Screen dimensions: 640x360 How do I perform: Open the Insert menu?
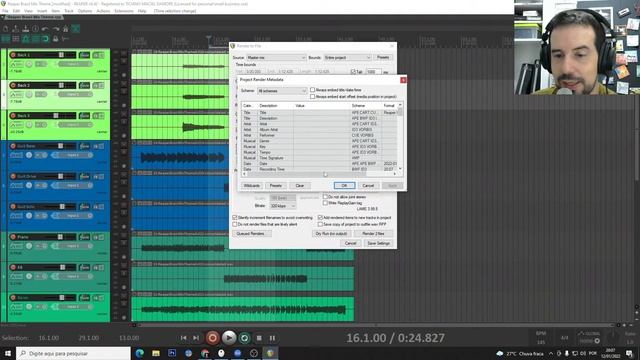(42, 11)
